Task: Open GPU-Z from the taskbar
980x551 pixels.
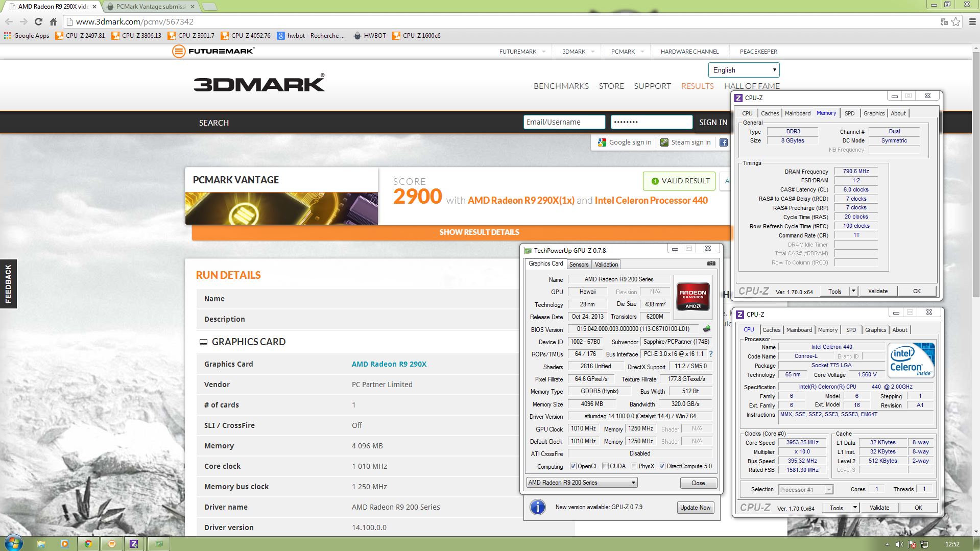Action: pos(159,544)
